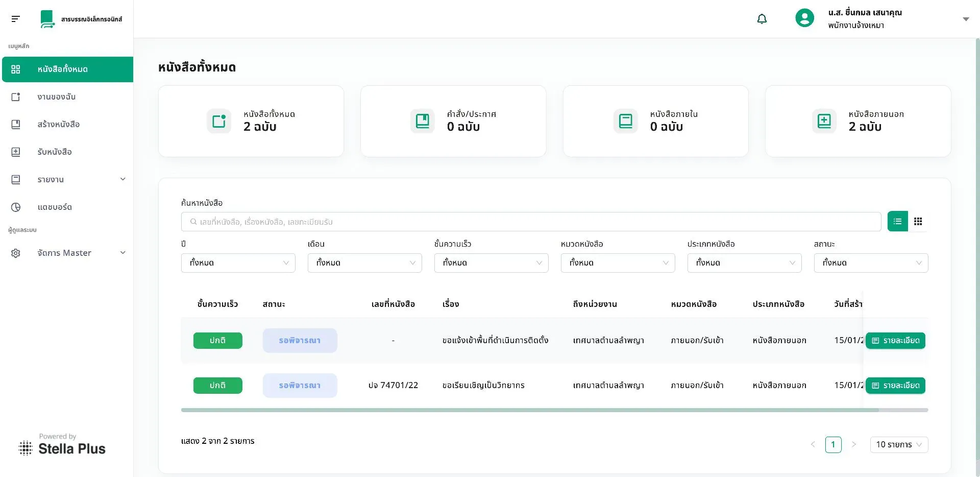The image size is (980, 477).
Task: Open แดชบอร์ด menu item
Action: (x=67, y=207)
